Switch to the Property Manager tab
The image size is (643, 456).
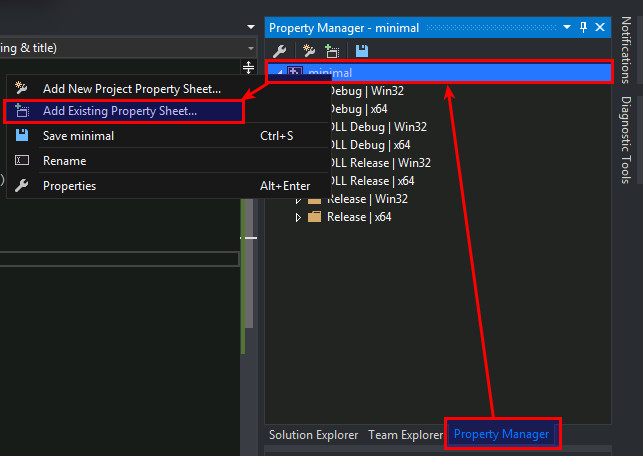coord(501,434)
